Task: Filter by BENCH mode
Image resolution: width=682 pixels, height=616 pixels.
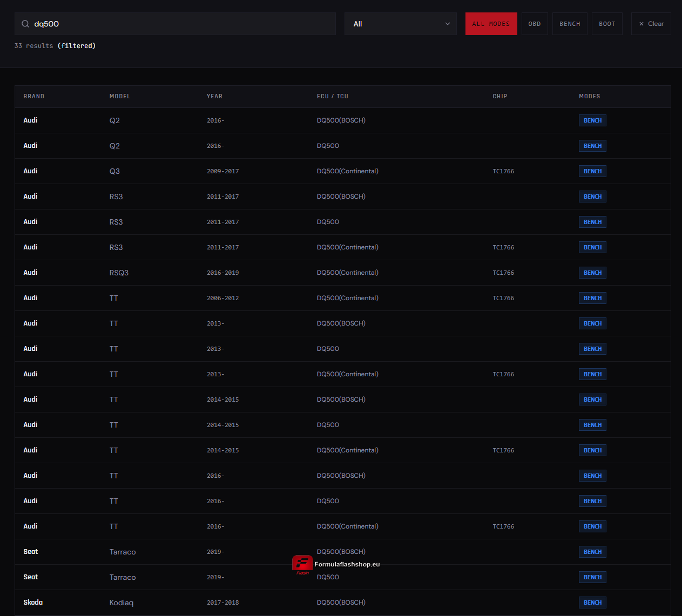Action: [570, 24]
